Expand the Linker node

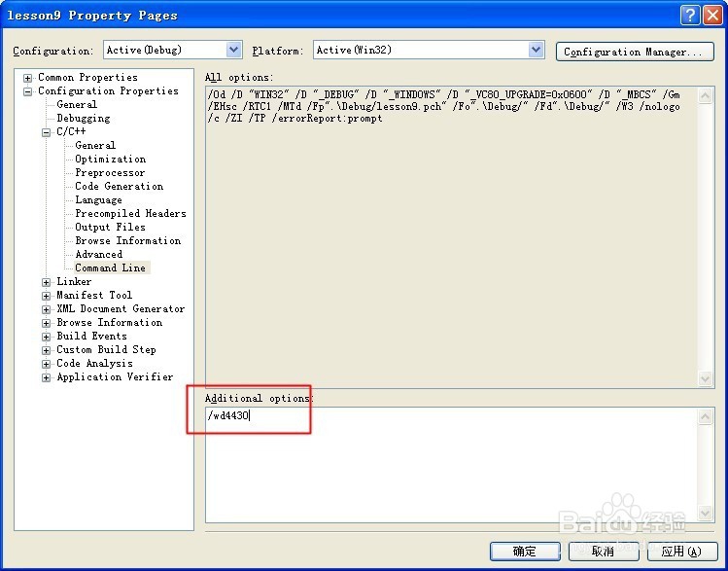pyautogui.click(x=46, y=282)
